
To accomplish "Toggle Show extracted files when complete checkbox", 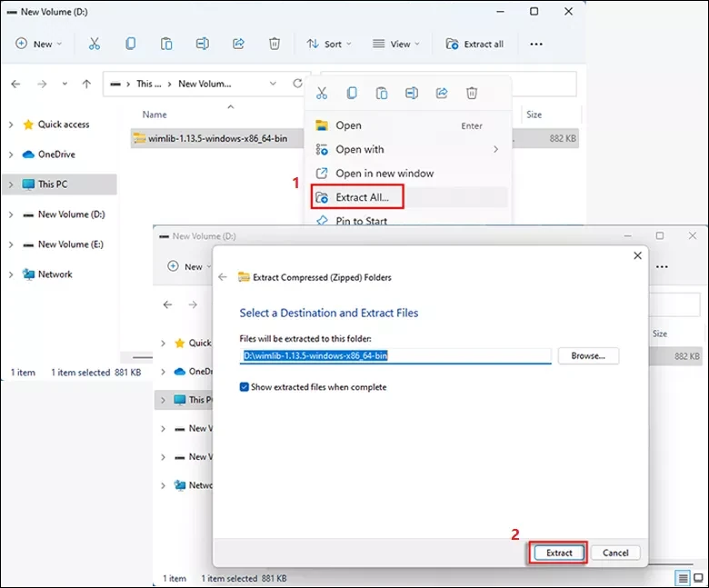I will [x=245, y=387].
